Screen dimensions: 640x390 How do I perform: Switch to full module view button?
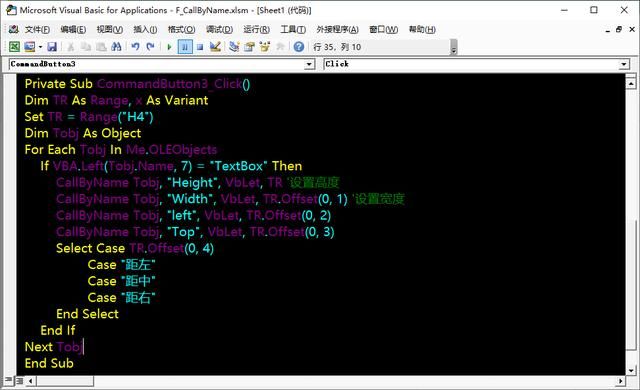pyautogui.click(x=19, y=381)
